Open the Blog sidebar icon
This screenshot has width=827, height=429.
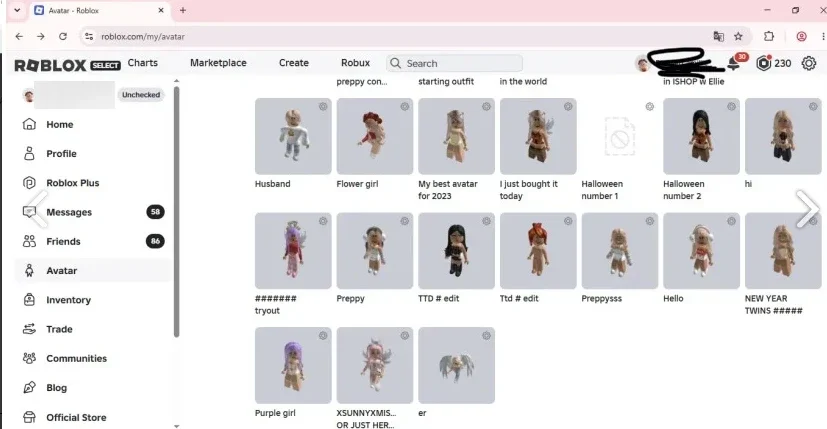click(30, 387)
